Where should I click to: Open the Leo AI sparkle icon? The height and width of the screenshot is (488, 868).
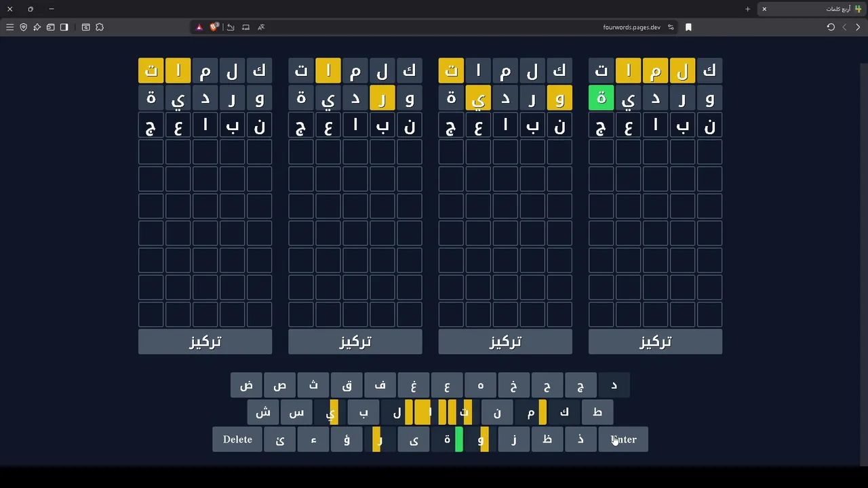(37, 27)
